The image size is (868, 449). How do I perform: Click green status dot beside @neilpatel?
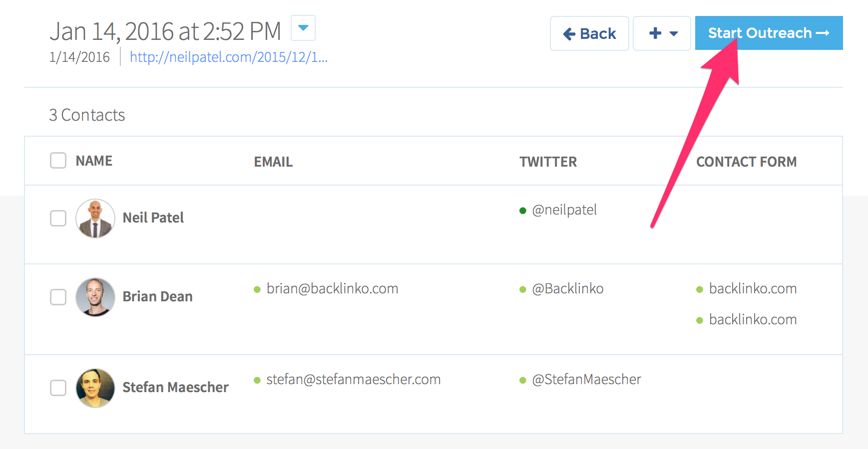[x=523, y=211]
